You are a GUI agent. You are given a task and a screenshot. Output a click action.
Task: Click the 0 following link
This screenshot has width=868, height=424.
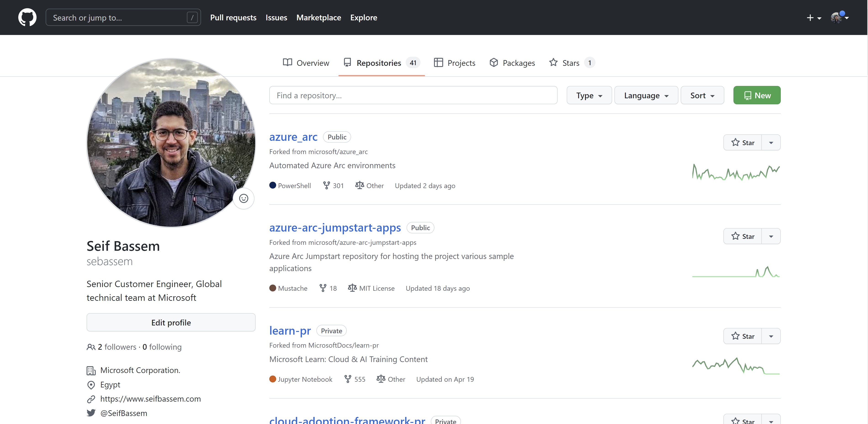pyautogui.click(x=162, y=347)
